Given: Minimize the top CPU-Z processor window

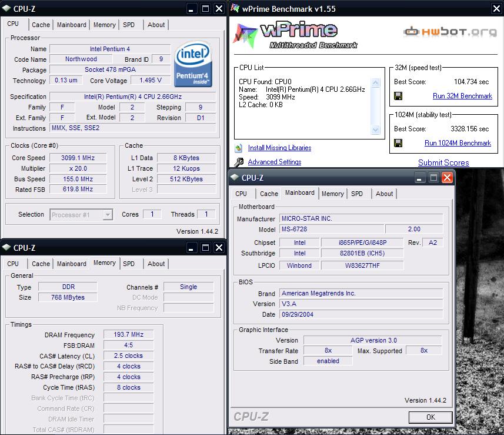Looking at the screenshot, I should point(191,9).
